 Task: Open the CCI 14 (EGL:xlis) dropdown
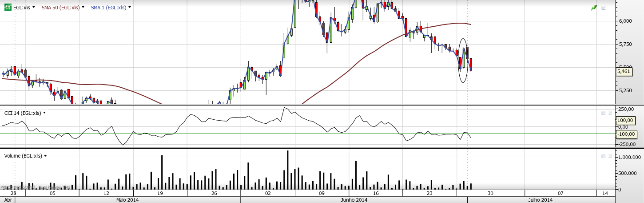pos(44,113)
